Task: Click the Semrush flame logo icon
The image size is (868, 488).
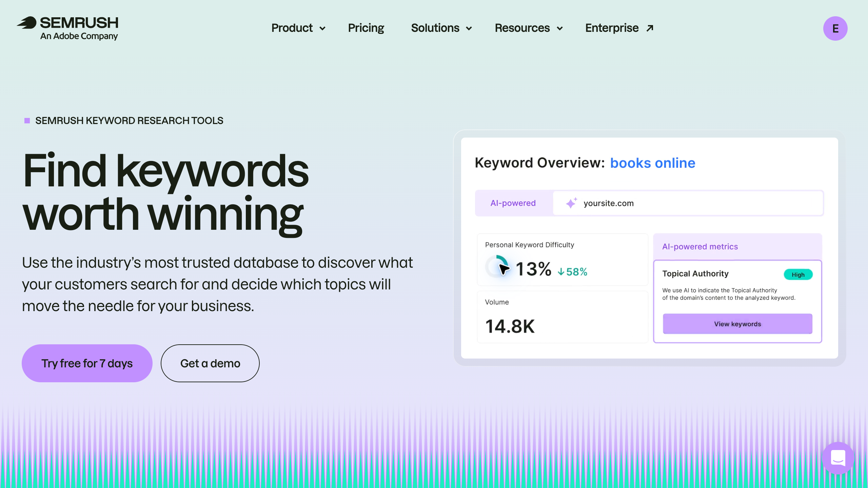Action: [x=26, y=23]
